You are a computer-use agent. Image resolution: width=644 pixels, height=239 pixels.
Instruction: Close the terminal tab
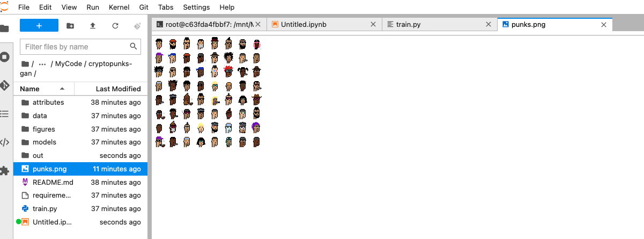258,25
